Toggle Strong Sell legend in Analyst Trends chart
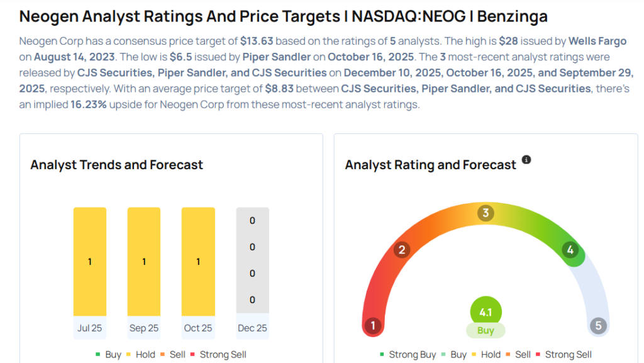Screen dimensions: 644x363 tap(218, 355)
